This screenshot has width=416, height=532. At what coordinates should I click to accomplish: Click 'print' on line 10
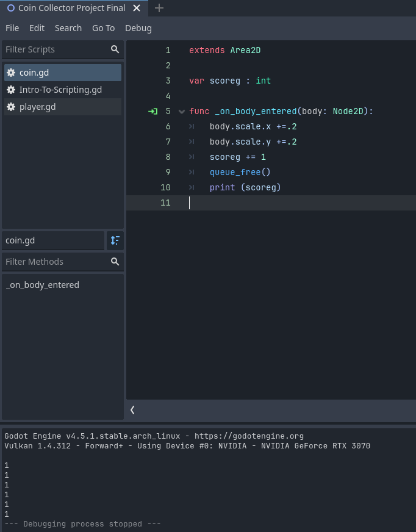coord(222,188)
